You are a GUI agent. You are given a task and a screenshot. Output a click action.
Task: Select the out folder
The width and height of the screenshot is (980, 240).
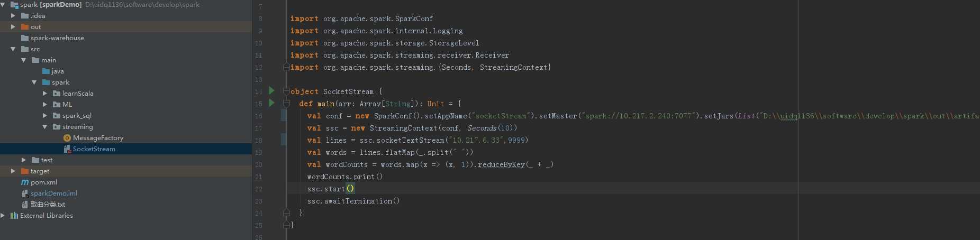pos(35,27)
